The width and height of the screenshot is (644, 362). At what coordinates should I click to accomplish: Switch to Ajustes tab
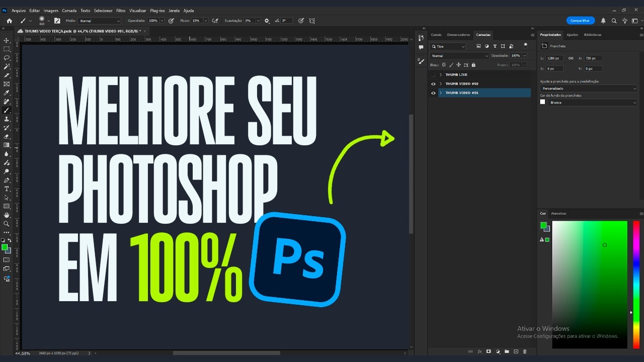(572, 35)
